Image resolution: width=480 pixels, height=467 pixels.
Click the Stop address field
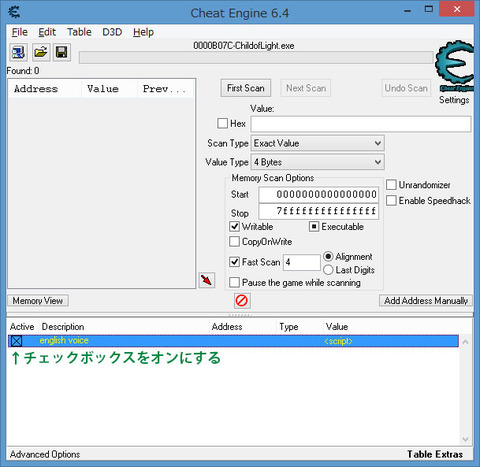(319, 211)
